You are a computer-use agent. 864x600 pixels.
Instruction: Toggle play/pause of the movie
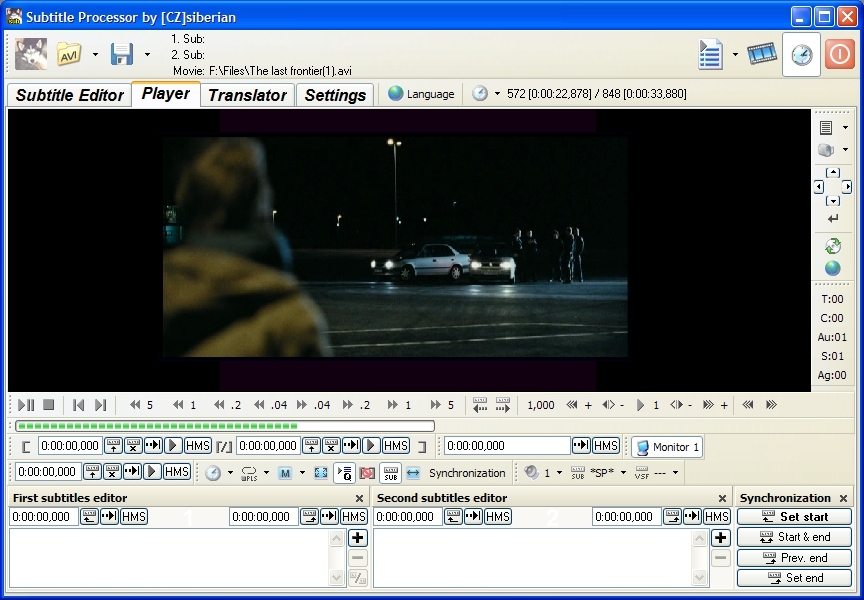(26, 405)
